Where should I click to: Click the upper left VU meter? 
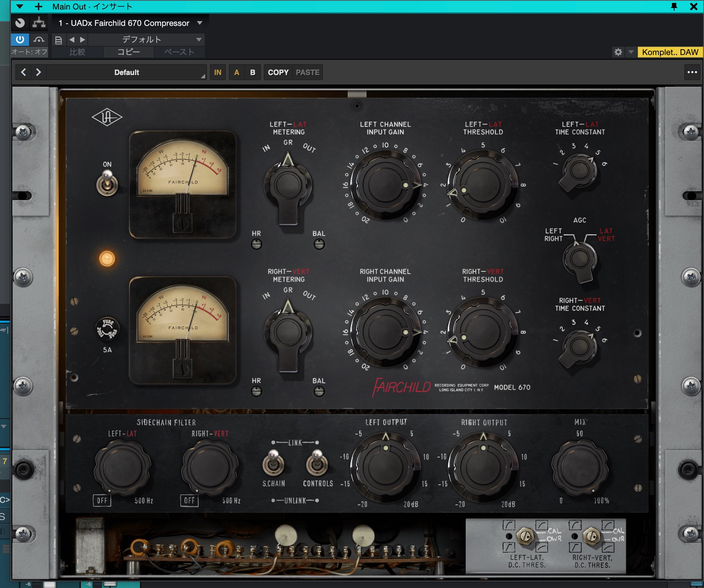(183, 184)
